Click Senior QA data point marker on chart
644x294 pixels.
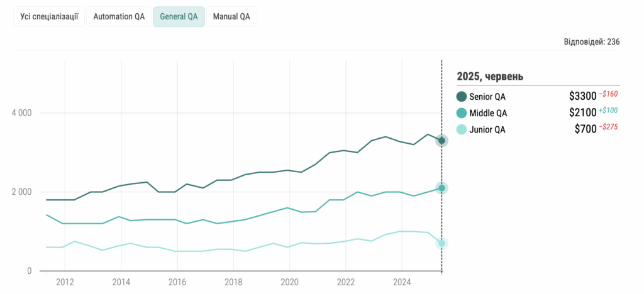tap(442, 141)
